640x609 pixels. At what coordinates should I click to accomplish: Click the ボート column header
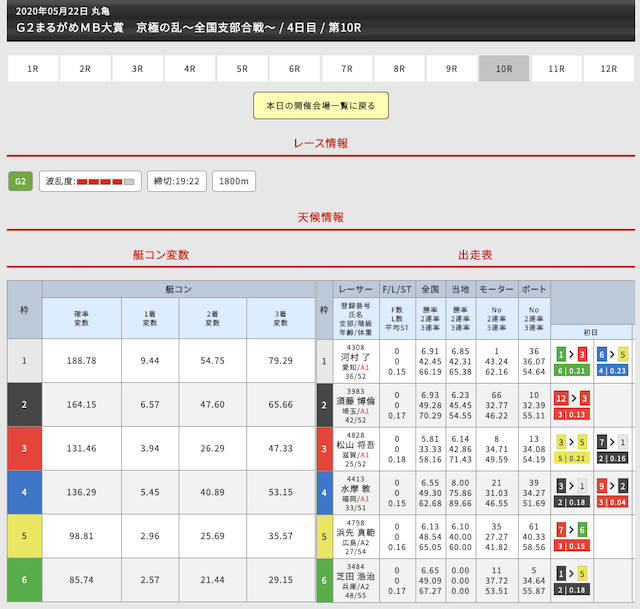point(534,289)
